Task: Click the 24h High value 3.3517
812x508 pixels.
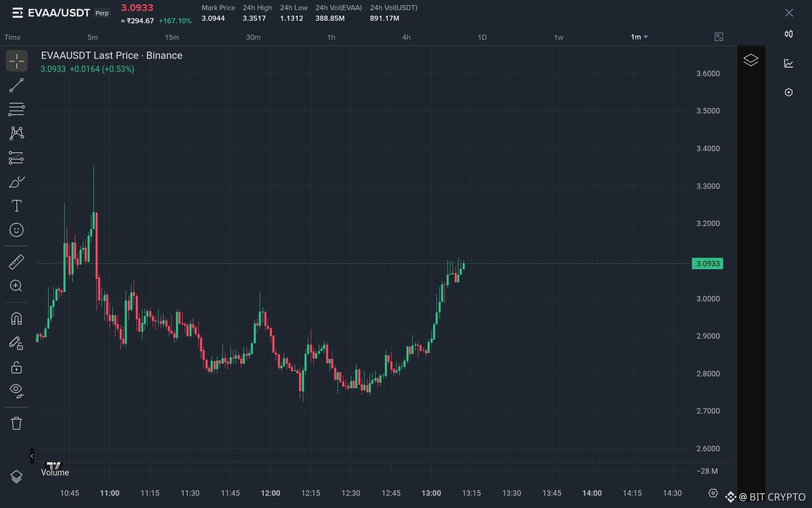Action: click(x=254, y=18)
